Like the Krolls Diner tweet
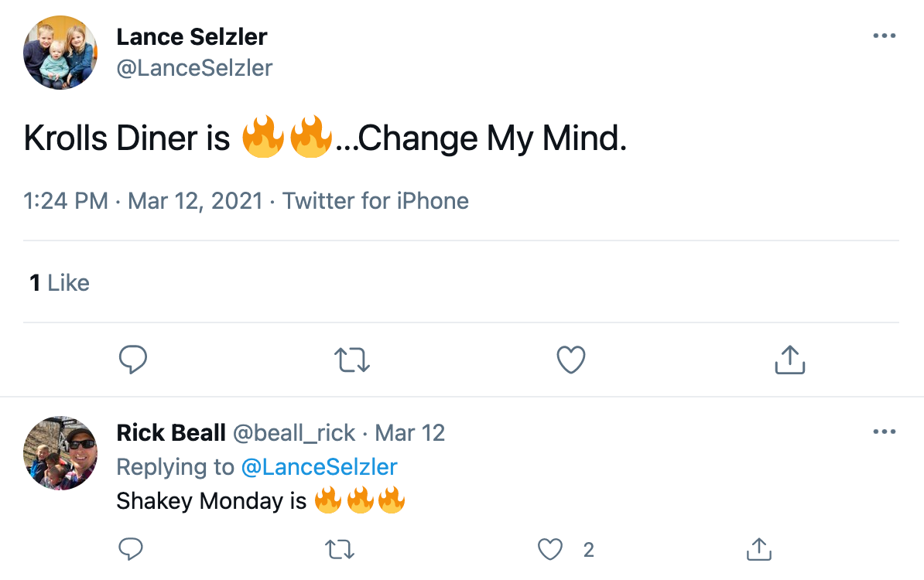Viewport: 924px width, 580px height. [x=571, y=360]
